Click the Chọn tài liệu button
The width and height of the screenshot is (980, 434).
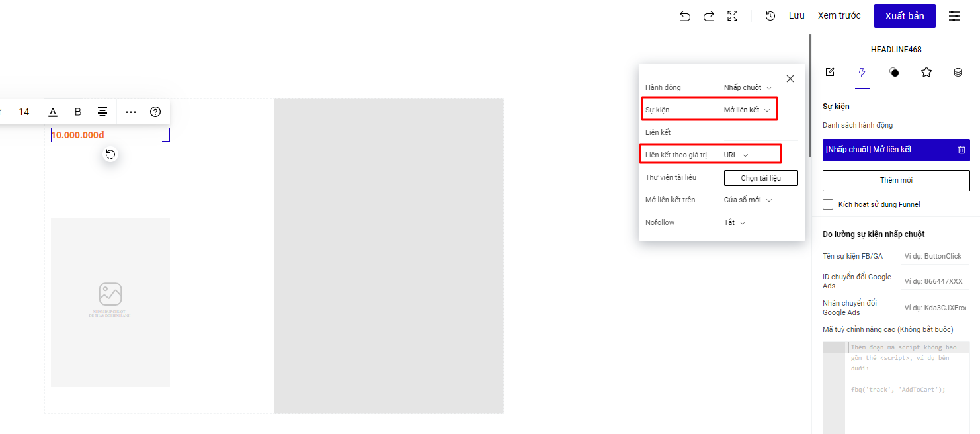coord(760,178)
